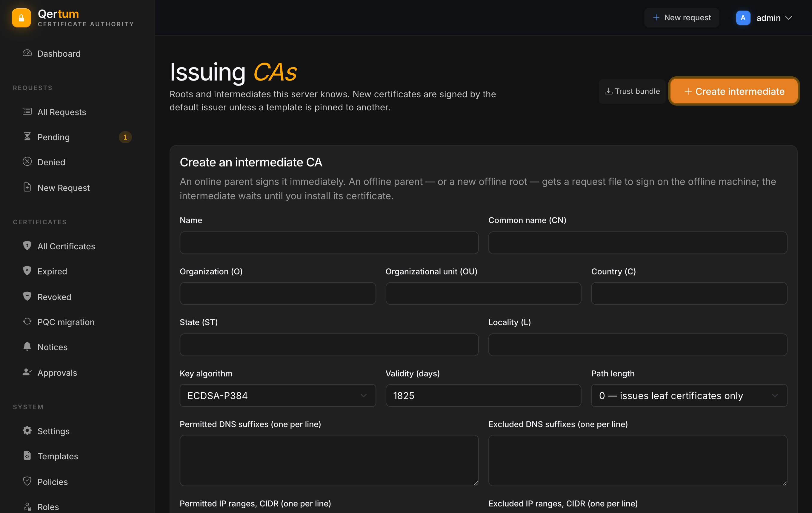Focus the Common name (CN) field
This screenshot has width=812, height=513.
(638, 242)
